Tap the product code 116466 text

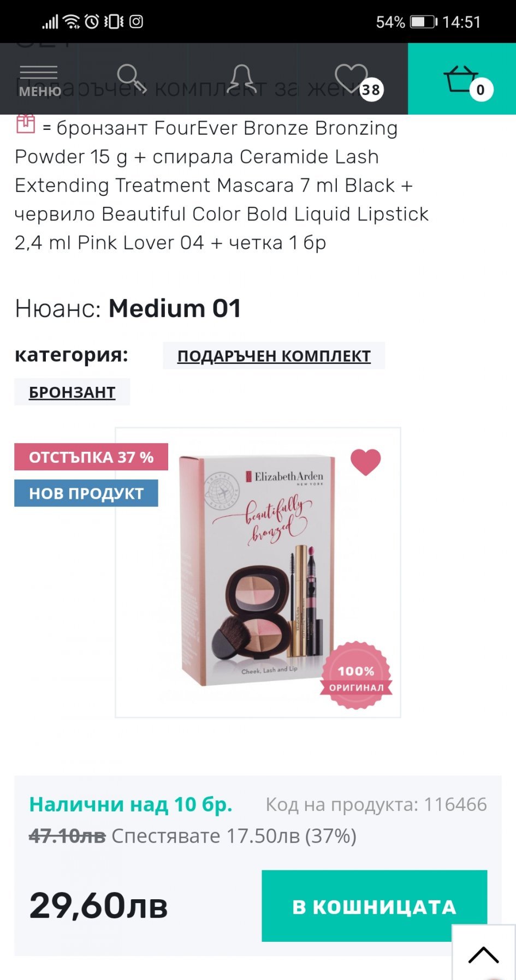[x=376, y=804]
